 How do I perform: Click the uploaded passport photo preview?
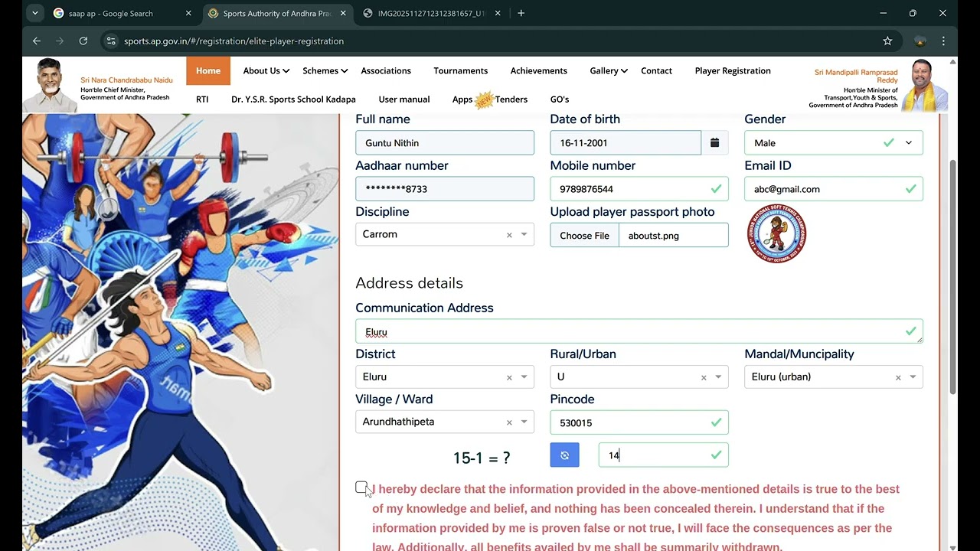(776, 234)
